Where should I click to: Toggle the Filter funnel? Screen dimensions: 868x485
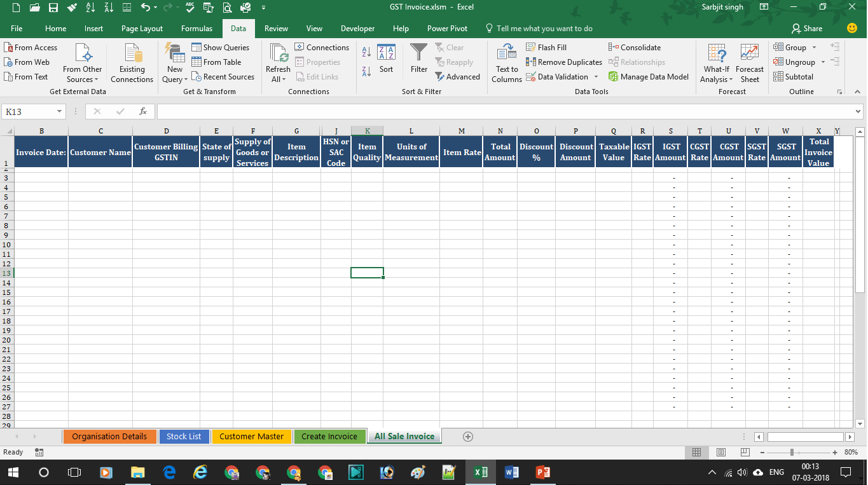point(419,59)
